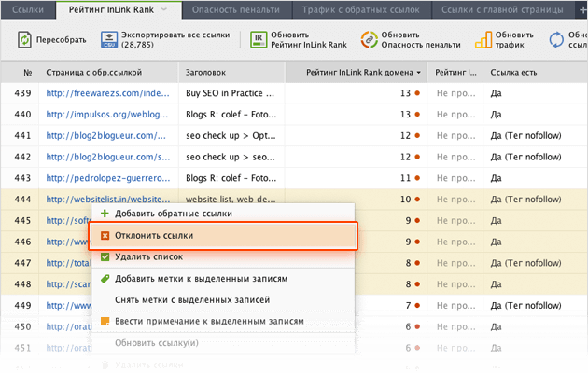Click the red X disavow icon
The height and width of the screenshot is (373, 588).
coord(105,236)
